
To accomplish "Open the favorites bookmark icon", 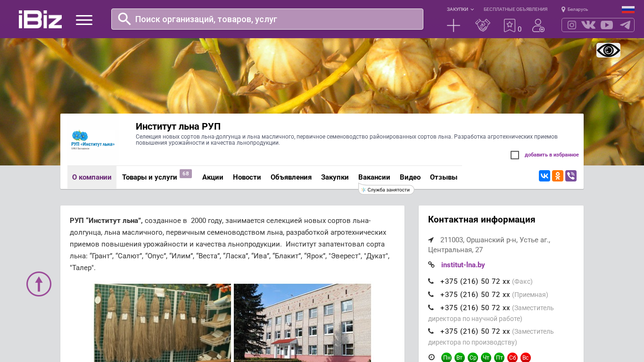I will 509,25.
